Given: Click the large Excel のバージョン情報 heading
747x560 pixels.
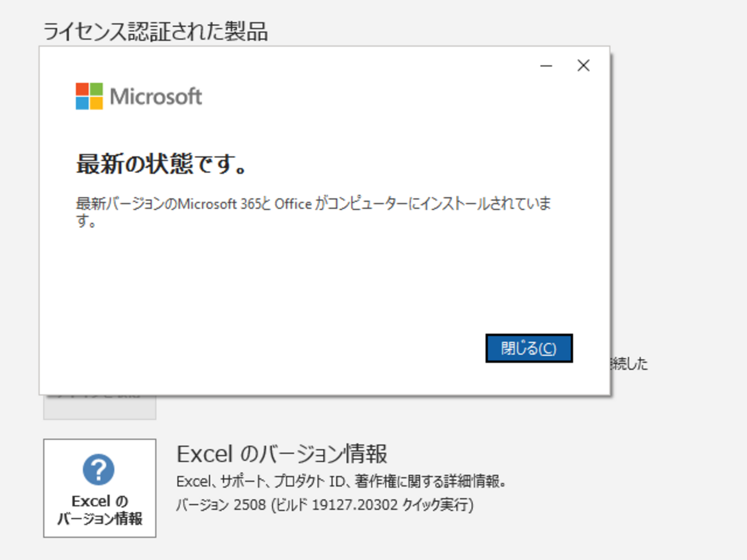Looking at the screenshot, I should pyautogui.click(x=282, y=454).
